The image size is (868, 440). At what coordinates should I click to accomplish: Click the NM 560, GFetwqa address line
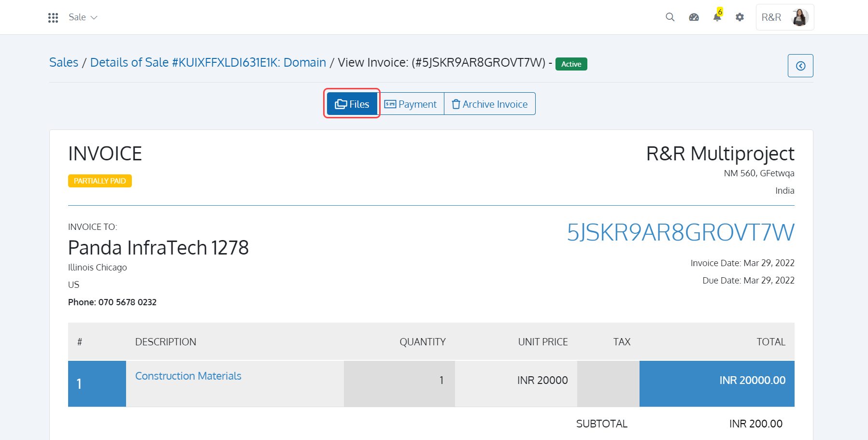click(x=759, y=173)
